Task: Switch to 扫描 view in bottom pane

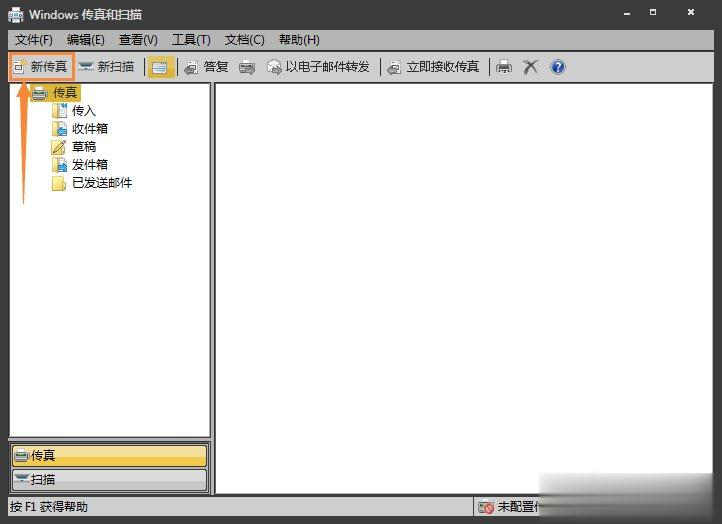Action: click(x=110, y=479)
